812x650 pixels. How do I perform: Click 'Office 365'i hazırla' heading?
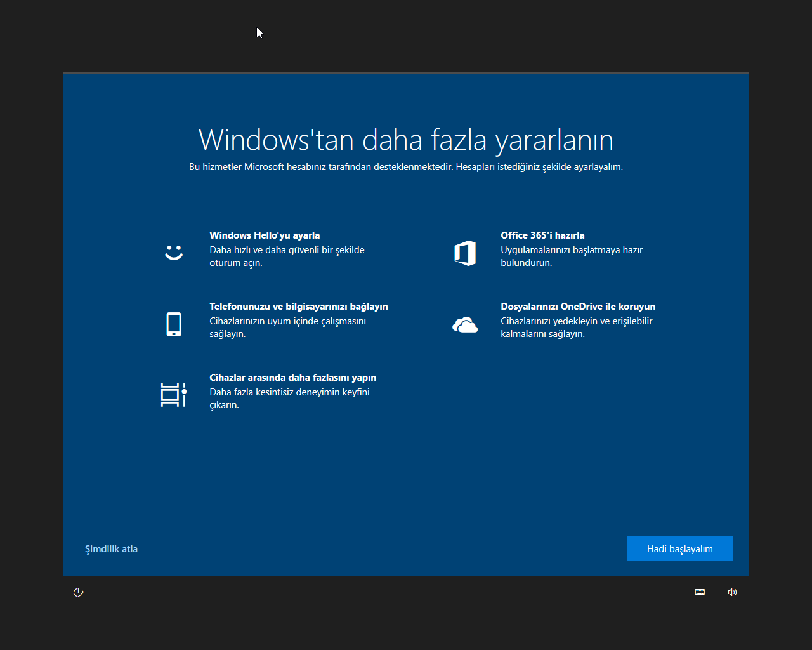(x=542, y=235)
